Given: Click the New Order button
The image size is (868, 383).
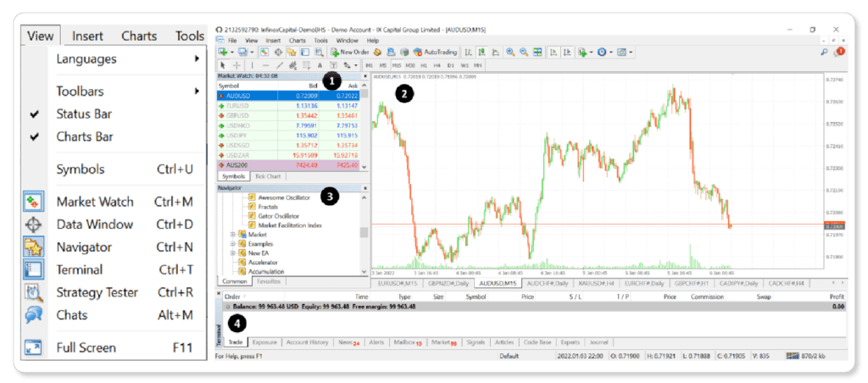Looking at the screenshot, I should [x=350, y=52].
